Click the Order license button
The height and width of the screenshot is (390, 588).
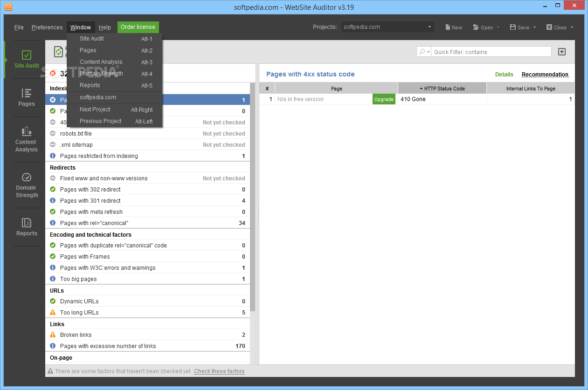[x=138, y=27]
